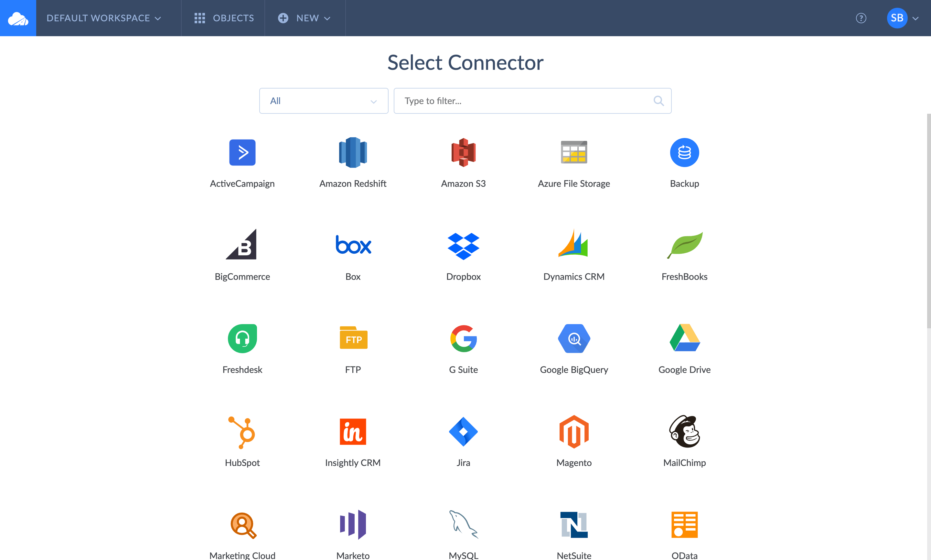This screenshot has width=931, height=560.
Task: Select the Google Drive triangle icon
Action: (x=685, y=338)
